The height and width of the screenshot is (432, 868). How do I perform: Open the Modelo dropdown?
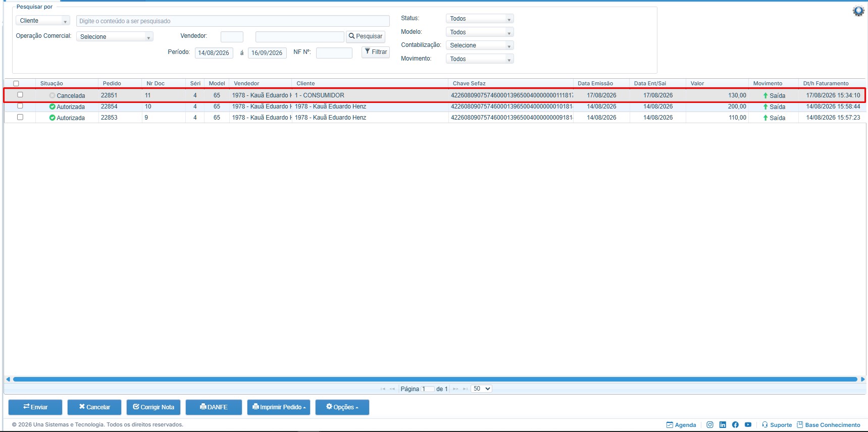pos(480,32)
